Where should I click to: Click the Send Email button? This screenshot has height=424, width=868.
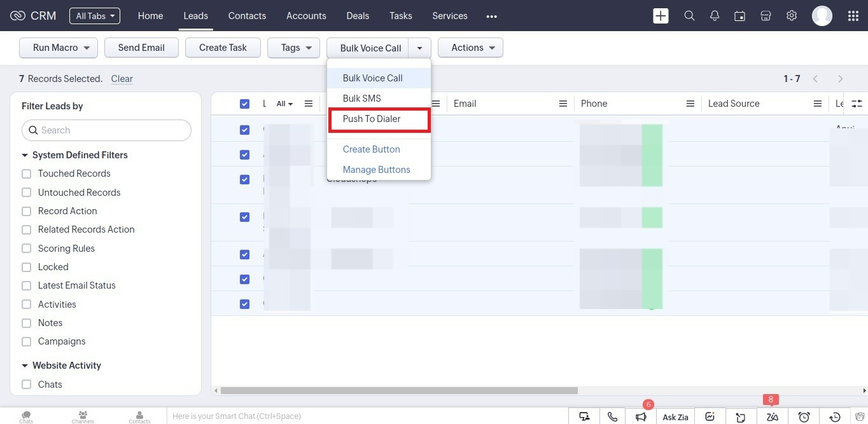point(141,48)
